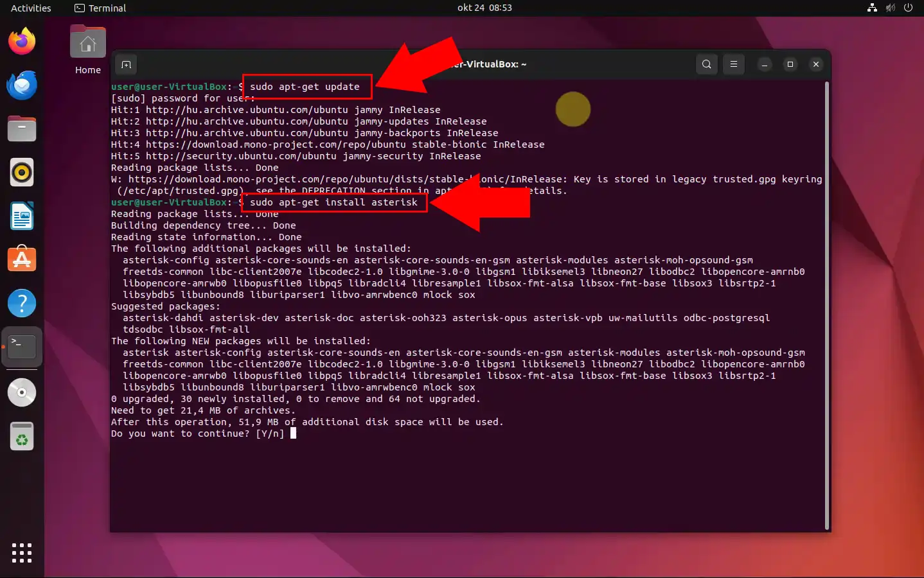Launch Thunderbird mail from the dock
The height and width of the screenshot is (578, 924).
tap(22, 85)
